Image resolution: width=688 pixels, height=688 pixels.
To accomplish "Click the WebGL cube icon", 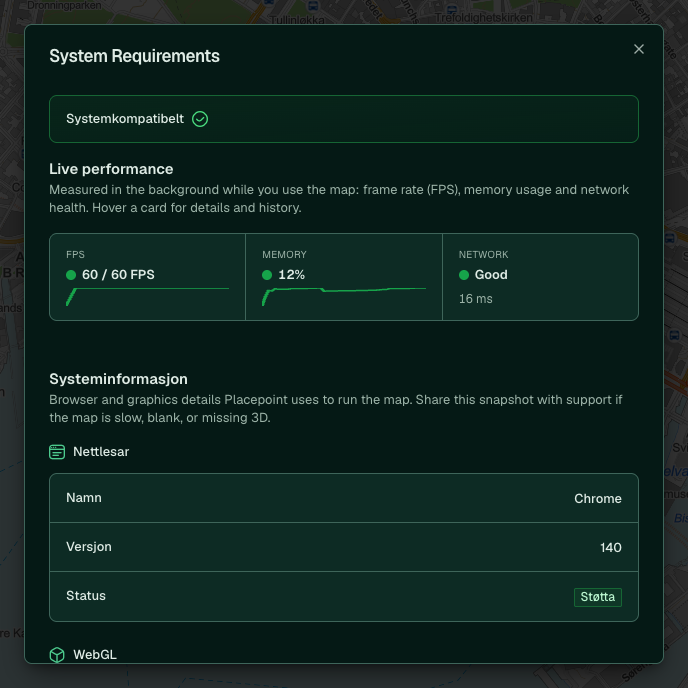I will click(57, 655).
